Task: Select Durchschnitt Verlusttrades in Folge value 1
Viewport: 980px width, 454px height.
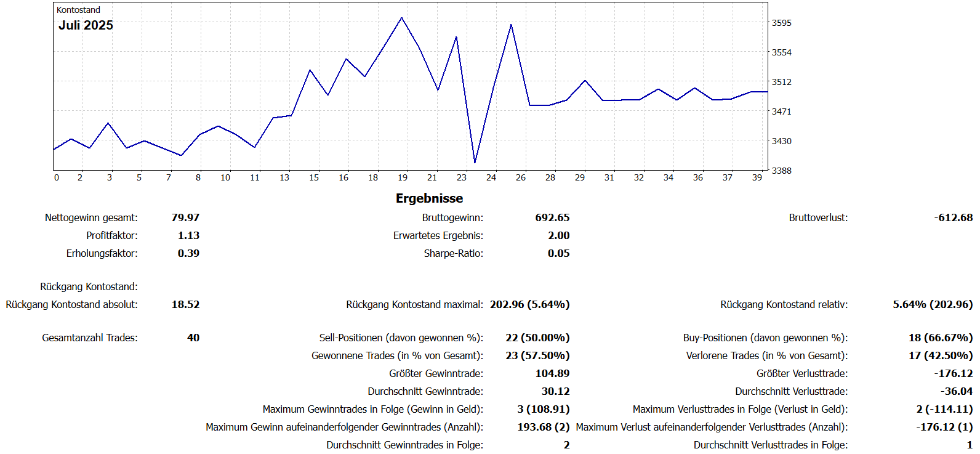Action: (970, 445)
